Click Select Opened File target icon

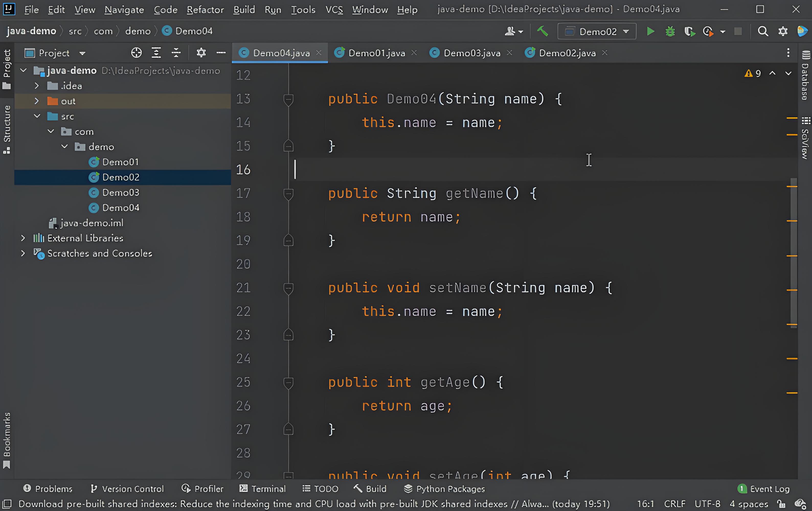point(136,53)
